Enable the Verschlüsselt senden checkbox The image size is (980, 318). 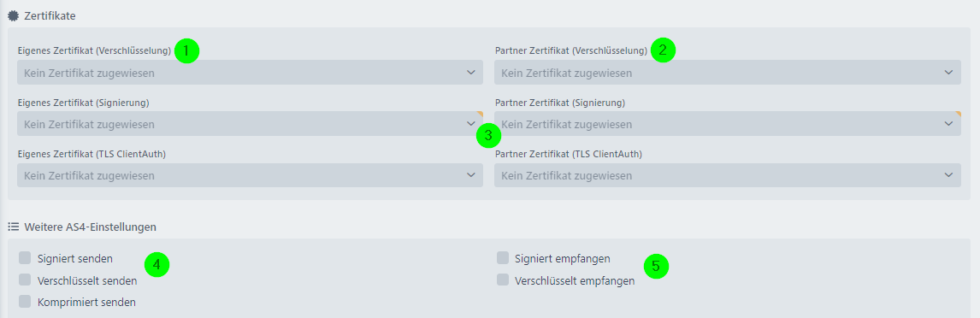(25, 280)
